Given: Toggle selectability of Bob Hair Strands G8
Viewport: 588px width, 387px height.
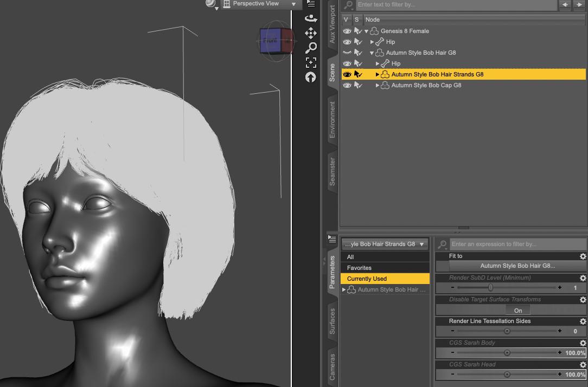Looking at the screenshot, I should [x=358, y=75].
